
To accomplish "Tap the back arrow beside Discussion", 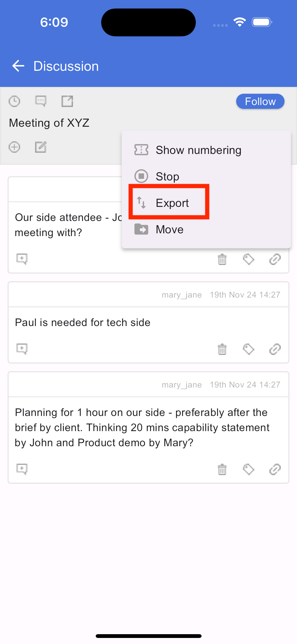I will (18, 66).
